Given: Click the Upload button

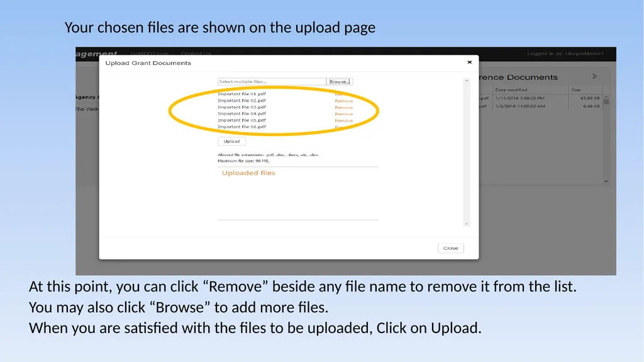Looking at the screenshot, I should coord(231,141).
